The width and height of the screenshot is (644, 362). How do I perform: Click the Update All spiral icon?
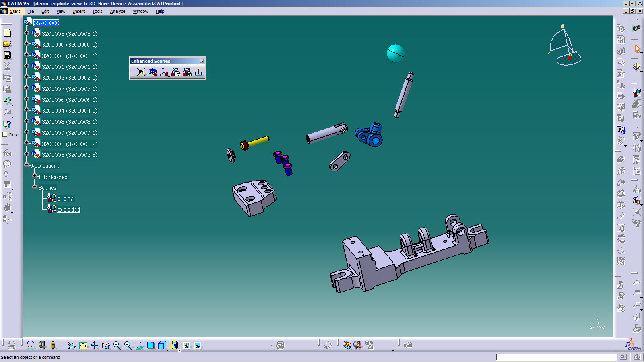(280, 345)
